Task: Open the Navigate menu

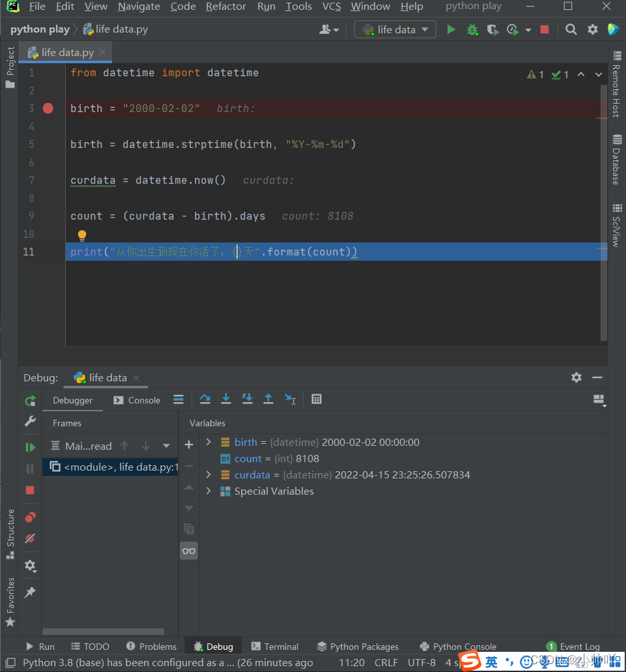Action: pos(139,7)
